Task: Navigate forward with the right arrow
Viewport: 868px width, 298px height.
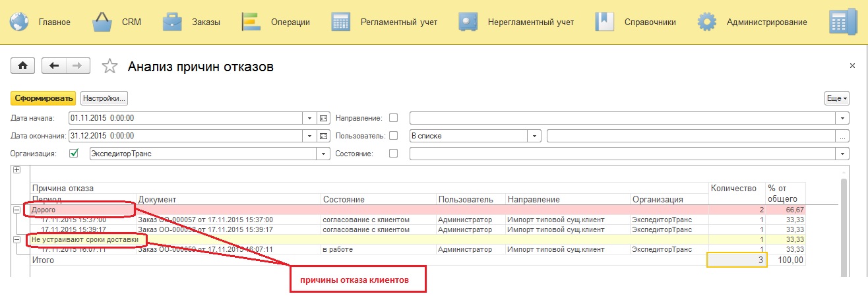Action: tap(77, 65)
